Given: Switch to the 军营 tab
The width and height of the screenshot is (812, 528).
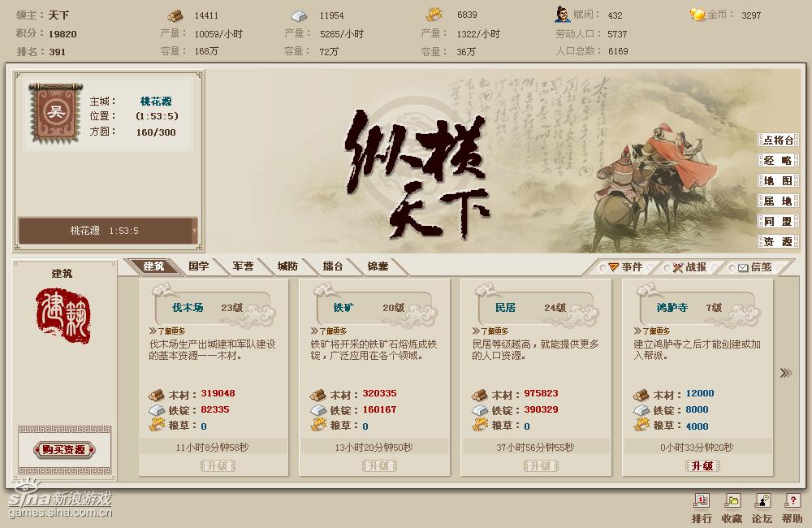Looking at the screenshot, I should point(243,266).
